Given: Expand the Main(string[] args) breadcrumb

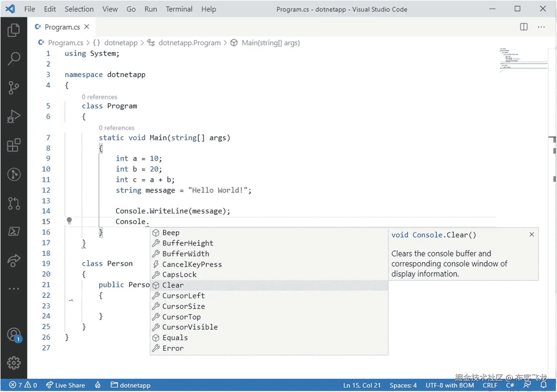Looking at the screenshot, I should (271, 43).
